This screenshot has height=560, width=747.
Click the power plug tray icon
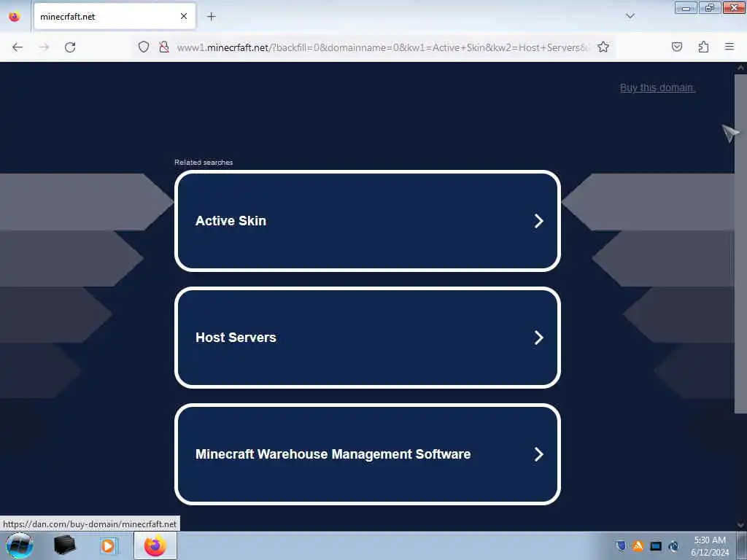[x=673, y=546]
